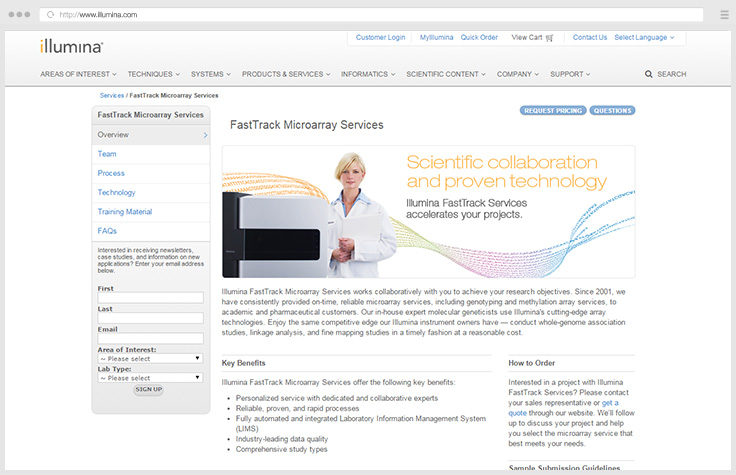Expand the Areas of Interest menu
736x475 pixels.
78,74
